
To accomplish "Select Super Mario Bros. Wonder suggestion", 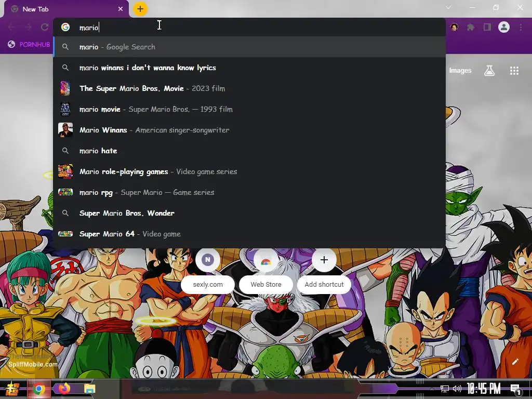I will [249, 213].
